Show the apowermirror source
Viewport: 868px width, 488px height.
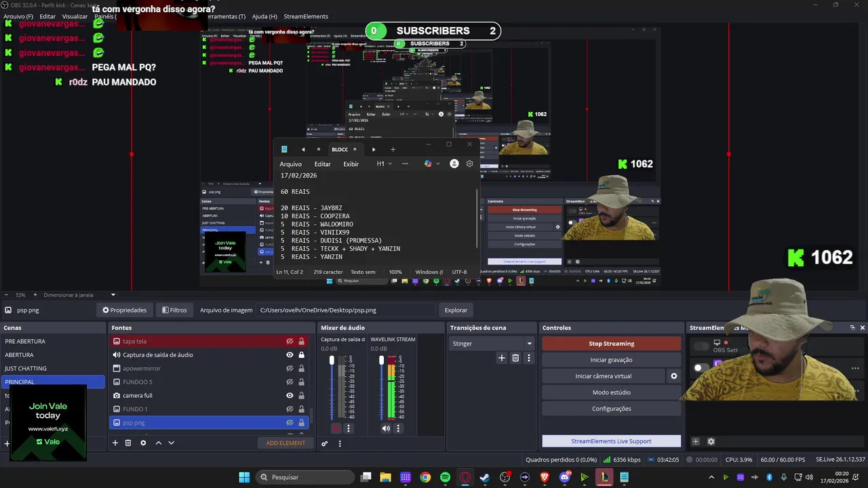290,368
